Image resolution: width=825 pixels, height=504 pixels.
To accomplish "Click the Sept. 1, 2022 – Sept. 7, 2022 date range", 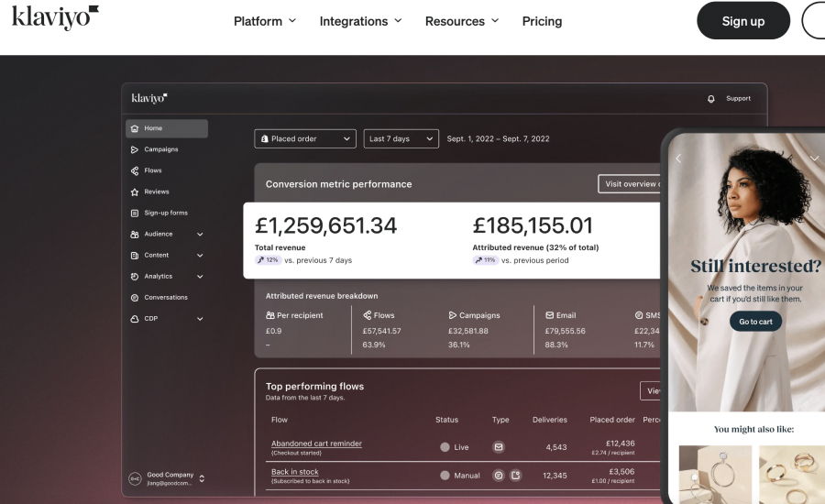I will pyautogui.click(x=499, y=139).
